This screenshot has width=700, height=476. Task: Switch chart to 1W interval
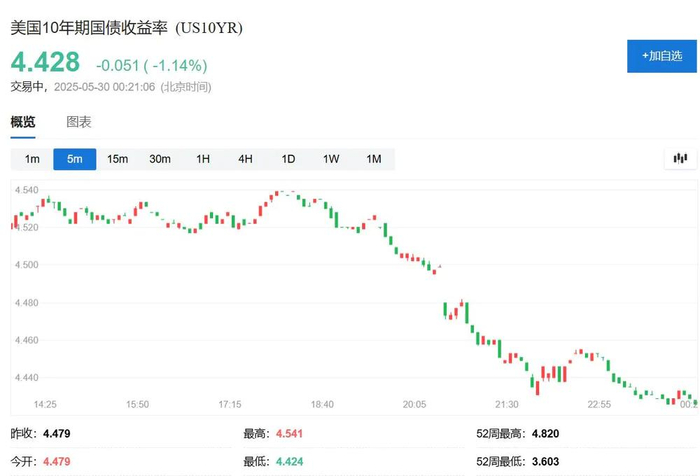point(331,159)
